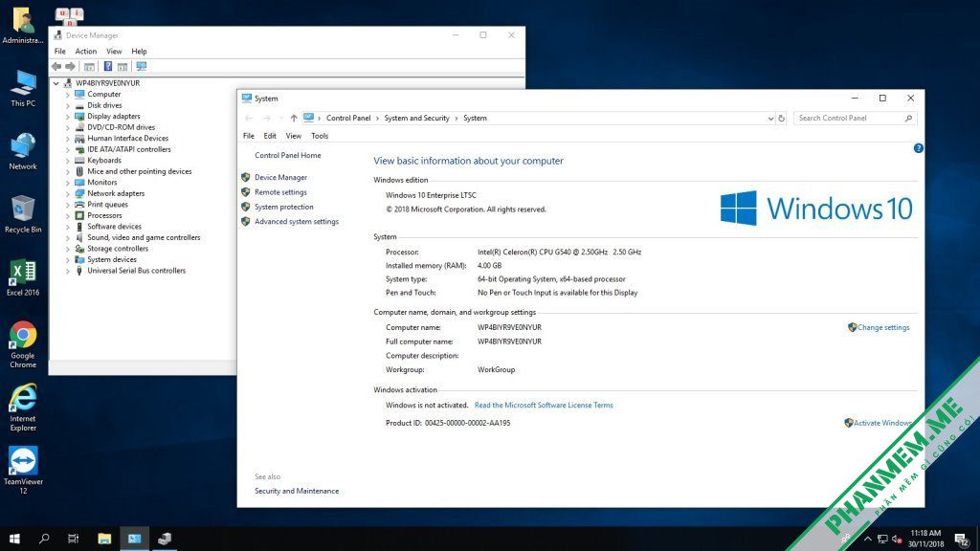This screenshot has width=980, height=551.
Task: Click the Activate Windows link
Action: point(881,423)
